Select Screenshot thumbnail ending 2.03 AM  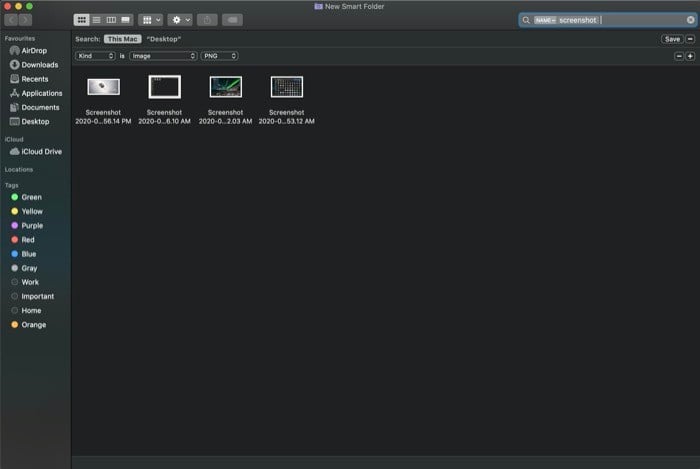[226, 87]
